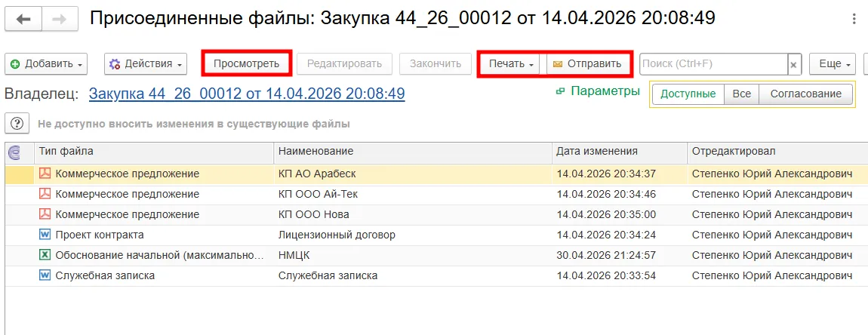Viewport: 868px width, 335px height.
Task: Click the date 14.04.2026 20:33:54
Action: point(606,275)
